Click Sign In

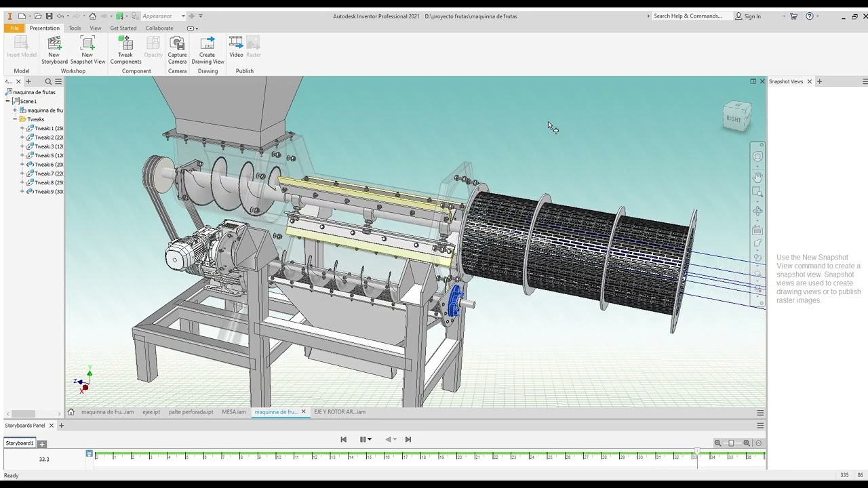tap(748, 16)
